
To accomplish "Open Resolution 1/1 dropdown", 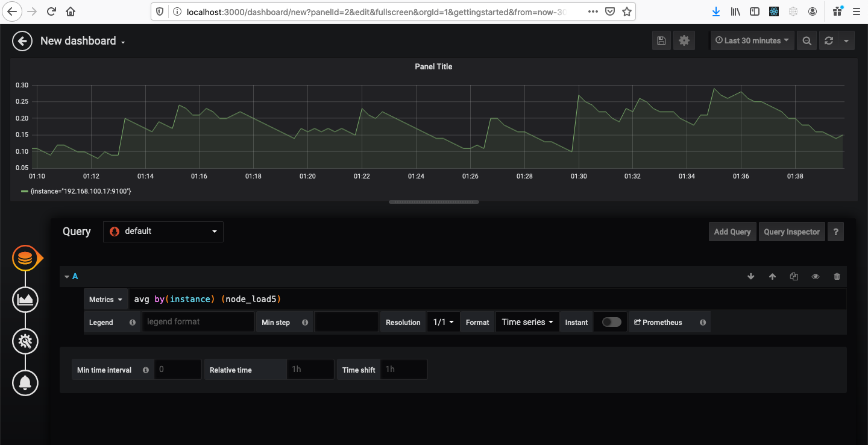I will [444, 322].
